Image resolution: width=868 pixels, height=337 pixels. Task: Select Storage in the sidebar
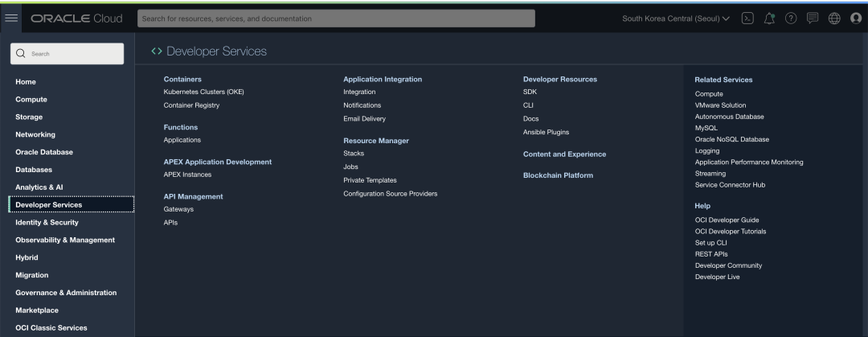[x=29, y=117]
